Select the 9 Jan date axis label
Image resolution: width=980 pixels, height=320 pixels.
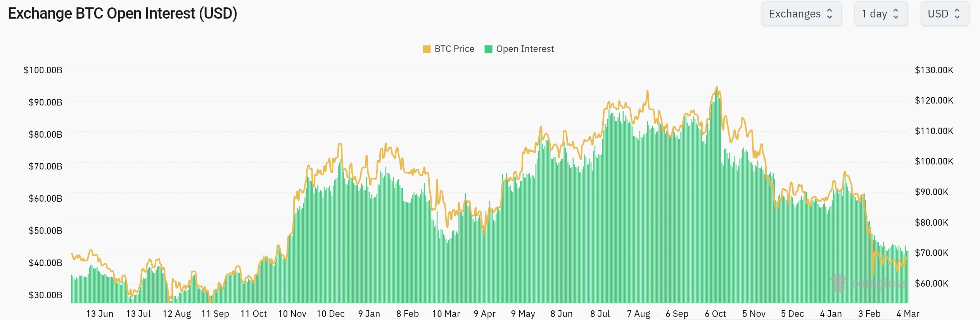(369, 313)
